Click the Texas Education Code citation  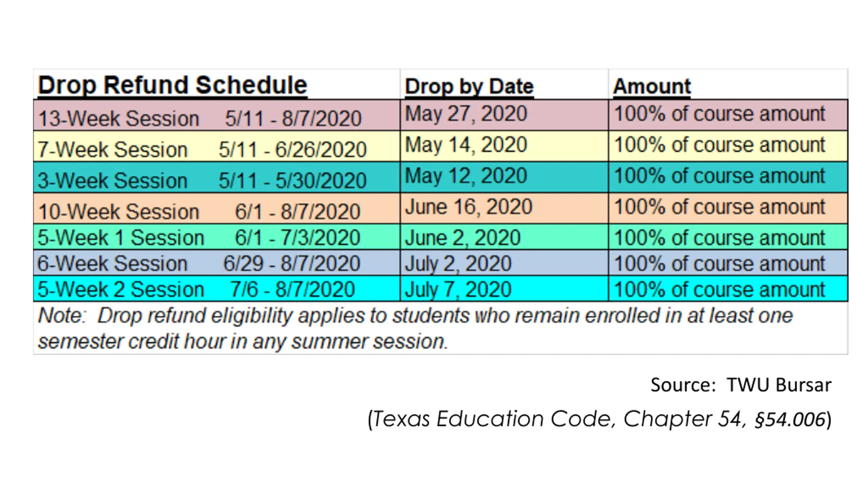[599, 419]
